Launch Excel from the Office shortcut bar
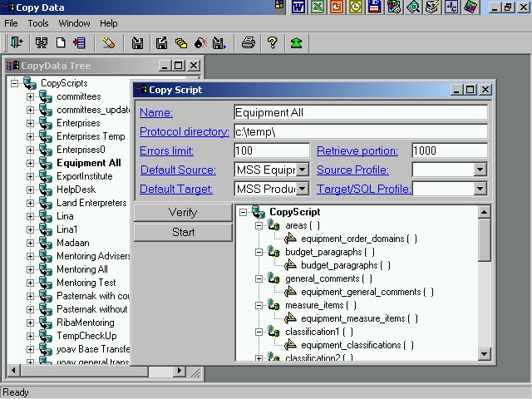This screenshot has width=532, height=399. point(317,7)
